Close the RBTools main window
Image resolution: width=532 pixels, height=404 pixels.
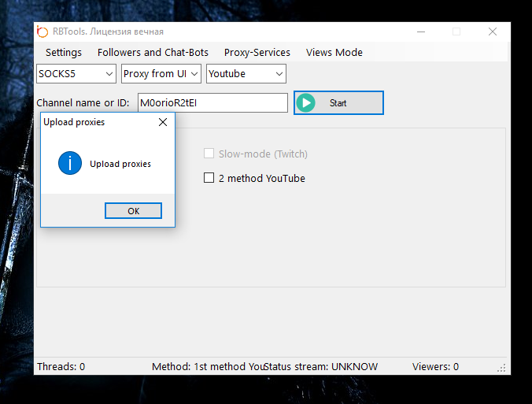click(493, 32)
